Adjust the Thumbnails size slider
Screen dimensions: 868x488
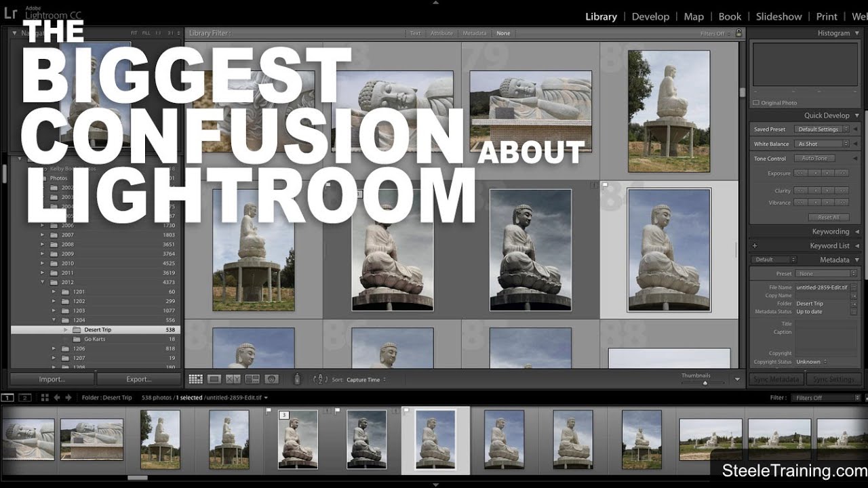pyautogui.click(x=705, y=383)
